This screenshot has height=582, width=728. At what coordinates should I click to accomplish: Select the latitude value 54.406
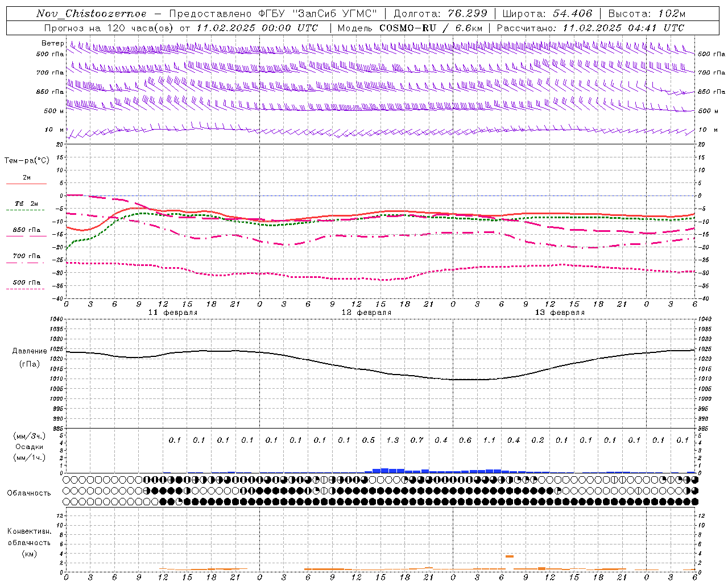coord(573,14)
